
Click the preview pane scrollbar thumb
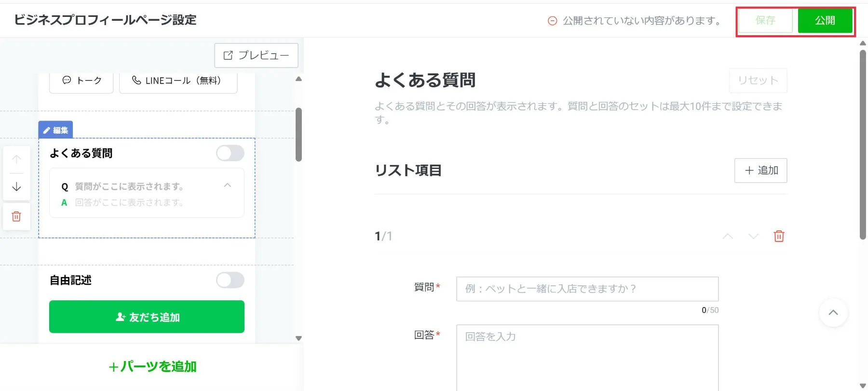pyautogui.click(x=298, y=134)
